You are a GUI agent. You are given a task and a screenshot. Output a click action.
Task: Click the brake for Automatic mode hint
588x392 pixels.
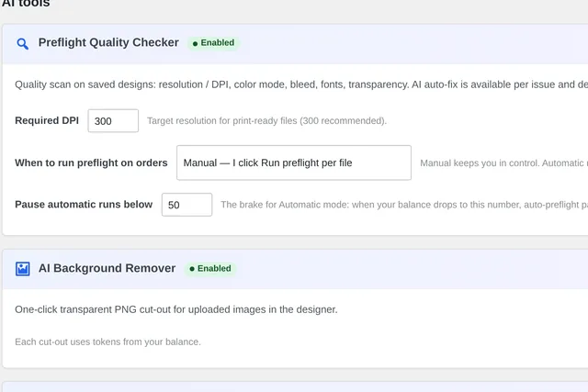[x=404, y=205]
